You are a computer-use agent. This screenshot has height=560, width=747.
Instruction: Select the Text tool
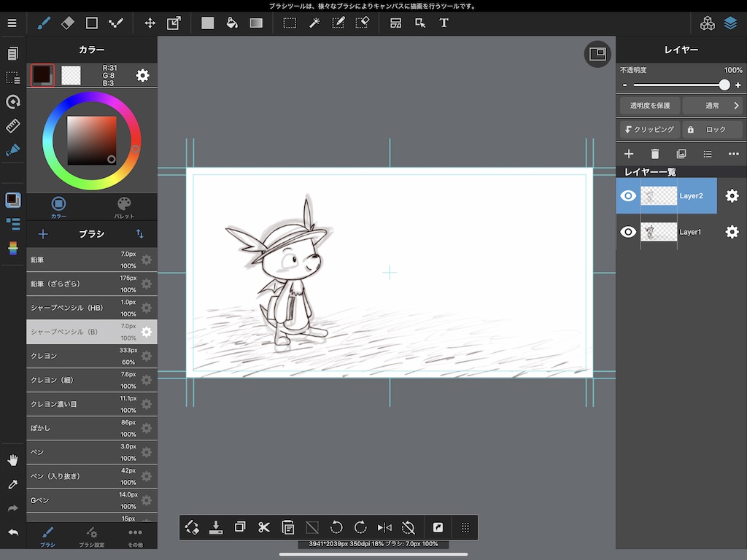[x=444, y=23]
